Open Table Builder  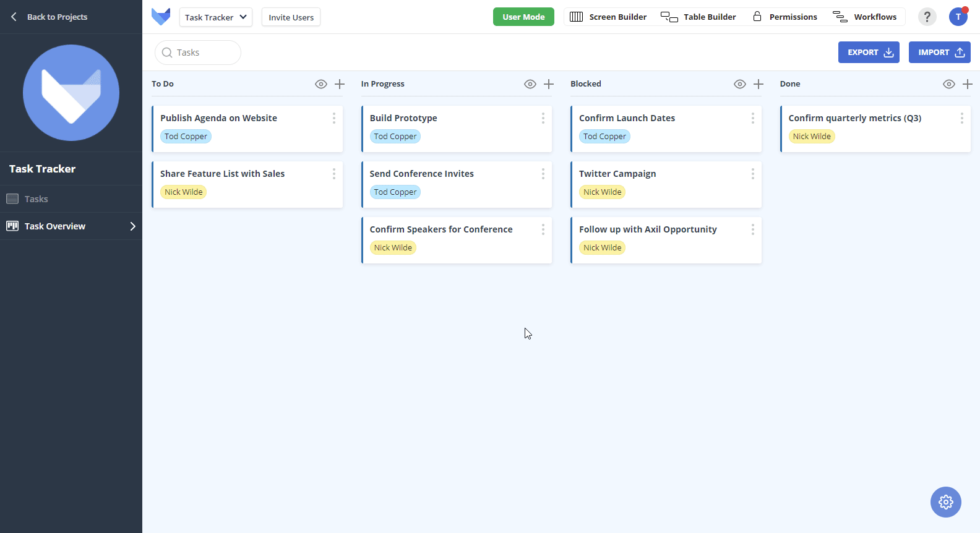(698, 17)
